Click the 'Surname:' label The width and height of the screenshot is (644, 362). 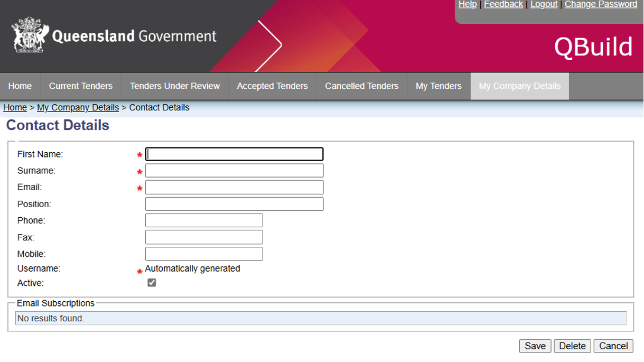[x=36, y=171]
